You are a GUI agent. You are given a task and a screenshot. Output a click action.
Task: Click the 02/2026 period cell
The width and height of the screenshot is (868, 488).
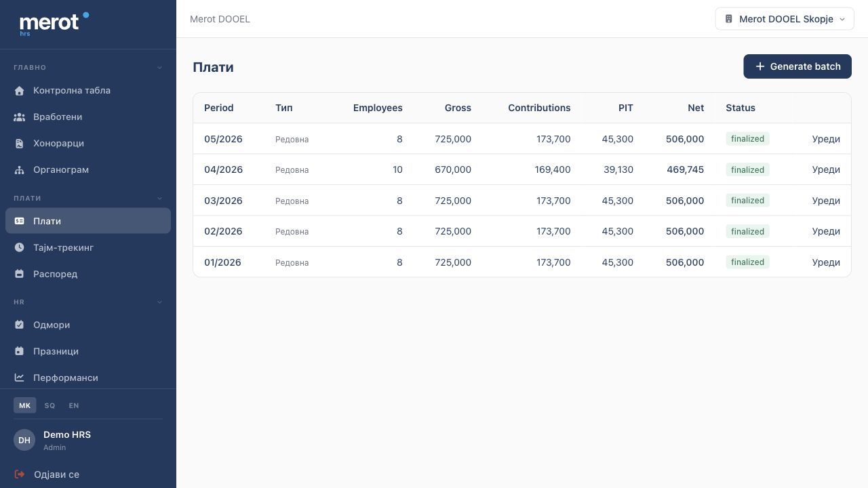point(223,232)
